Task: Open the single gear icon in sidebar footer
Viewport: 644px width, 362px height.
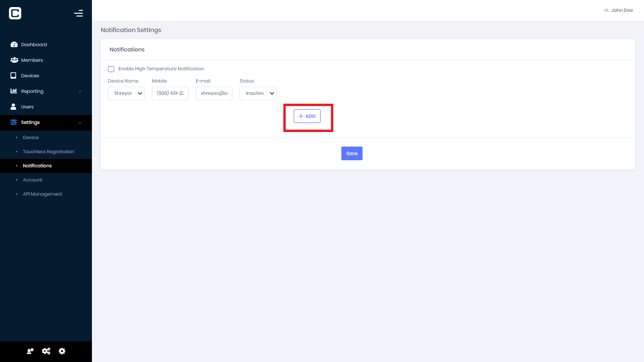Action: [x=62, y=351]
